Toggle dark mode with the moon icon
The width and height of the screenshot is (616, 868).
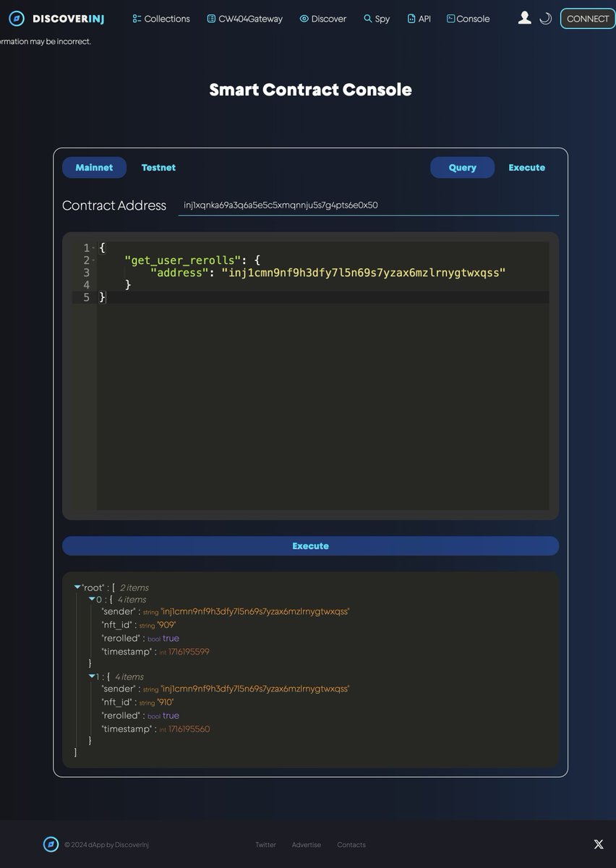click(x=544, y=18)
